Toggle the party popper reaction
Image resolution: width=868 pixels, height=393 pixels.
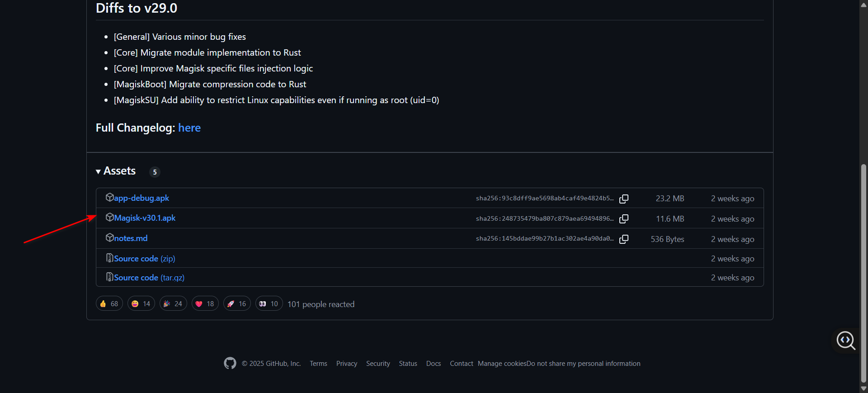(173, 303)
